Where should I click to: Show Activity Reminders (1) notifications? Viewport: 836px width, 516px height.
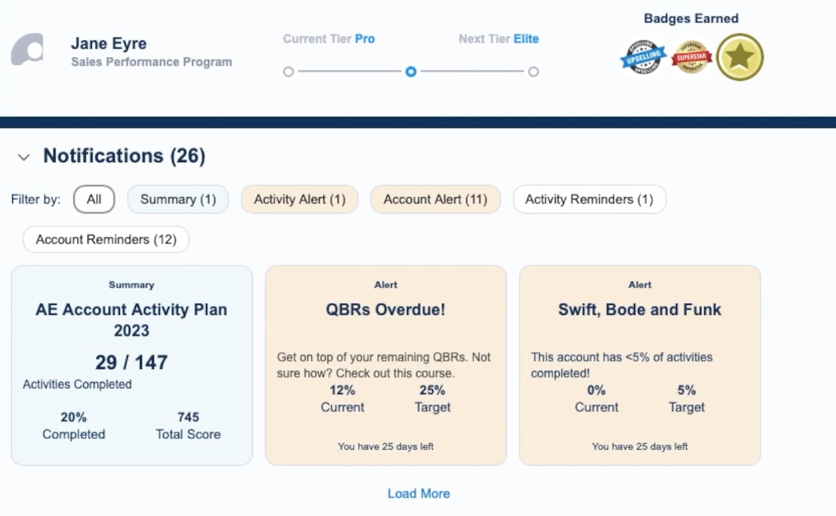pos(589,200)
